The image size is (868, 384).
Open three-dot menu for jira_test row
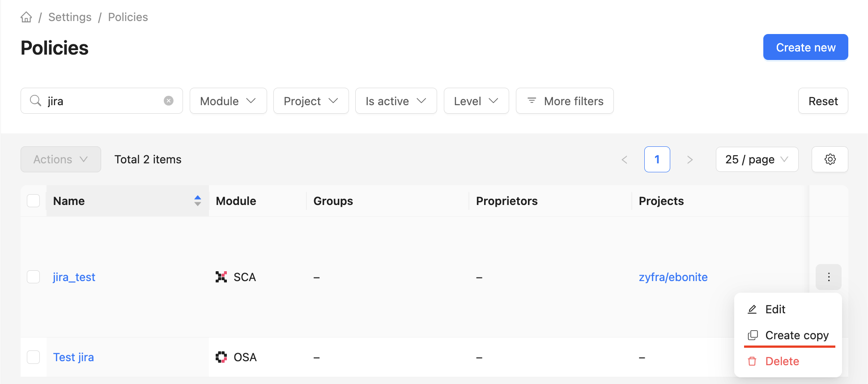pos(829,277)
